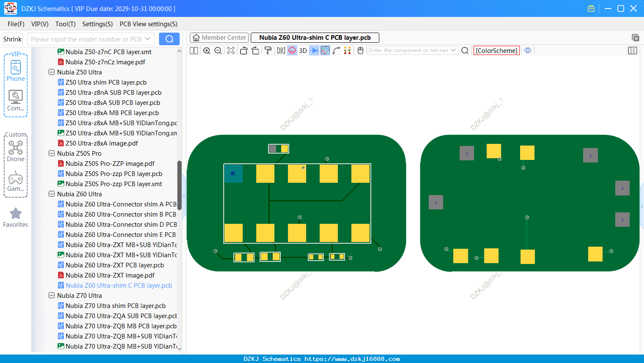Open Nubia Z60 Ultra-ZXT image.pdf

110,275
